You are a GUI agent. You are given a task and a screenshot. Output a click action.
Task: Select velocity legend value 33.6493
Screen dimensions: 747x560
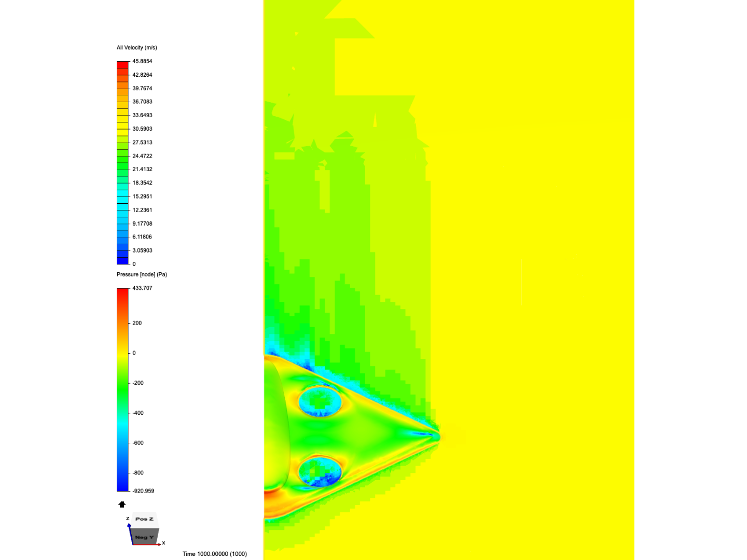pyautogui.click(x=142, y=115)
